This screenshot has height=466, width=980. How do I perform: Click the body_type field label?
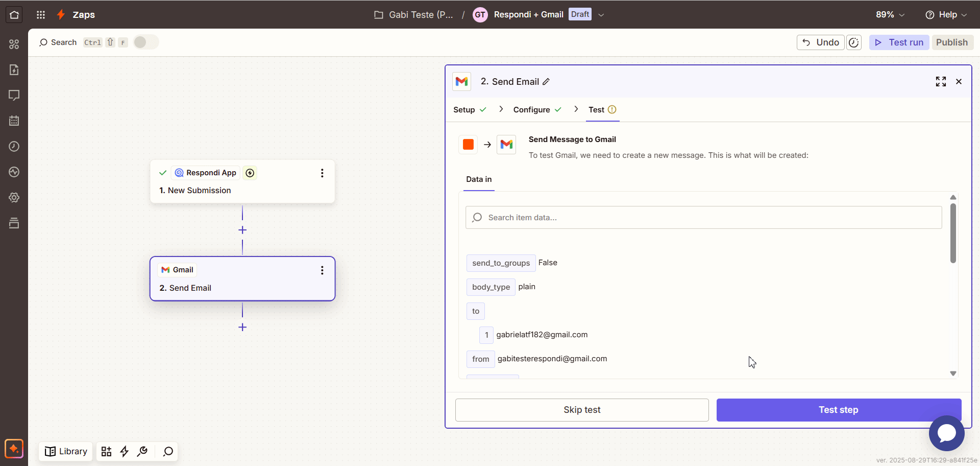pyautogui.click(x=491, y=287)
